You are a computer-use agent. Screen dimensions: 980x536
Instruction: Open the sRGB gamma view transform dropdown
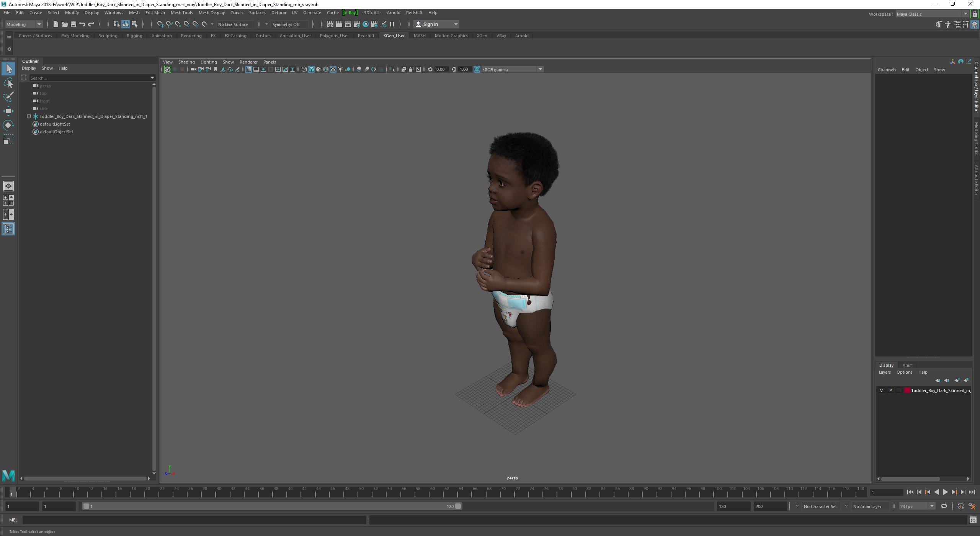pos(512,69)
